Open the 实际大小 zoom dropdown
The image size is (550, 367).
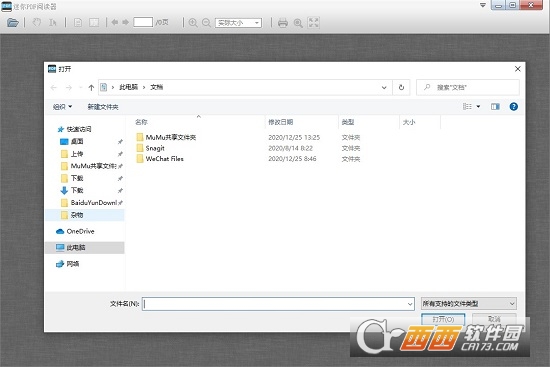tap(239, 23)
